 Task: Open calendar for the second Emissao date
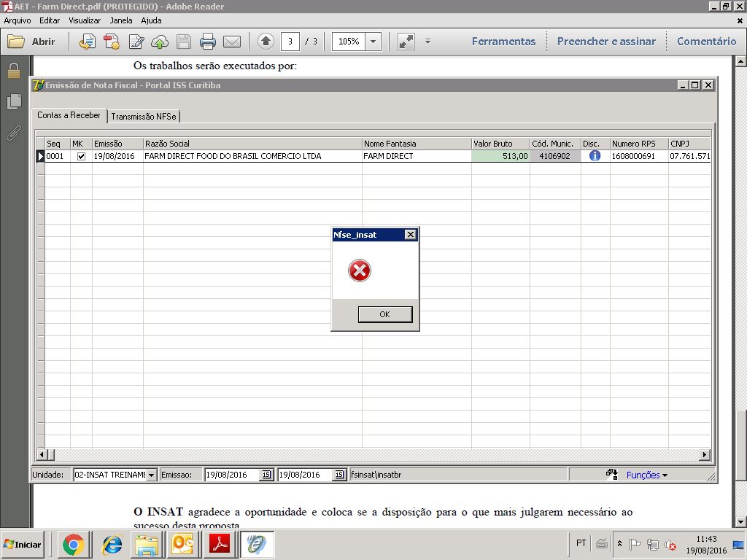pyautogui.click(x=339, y=475)
